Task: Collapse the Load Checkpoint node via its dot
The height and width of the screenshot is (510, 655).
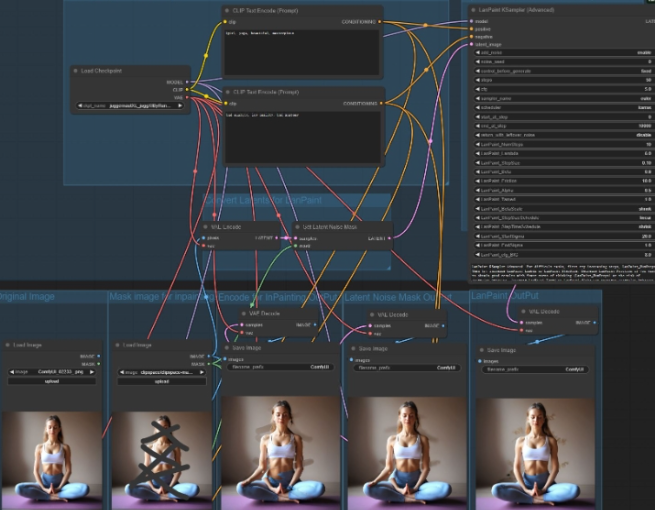Action: coord(77,70)
